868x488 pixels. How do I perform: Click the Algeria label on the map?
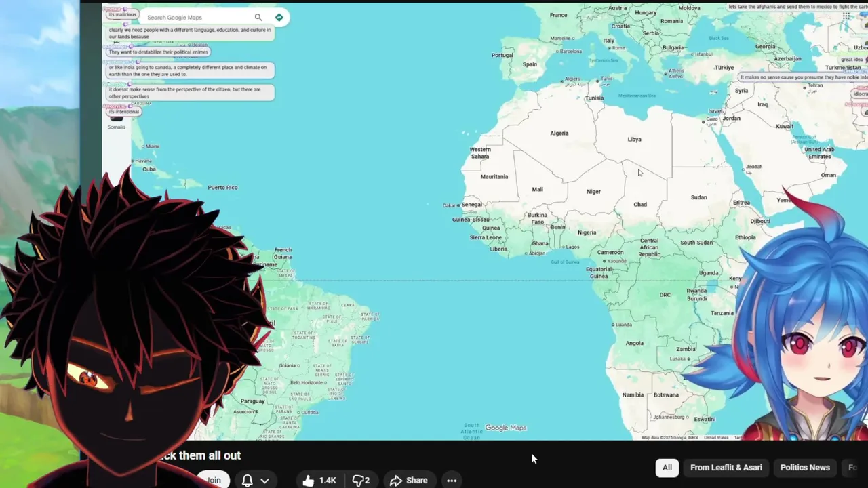(559, 134)
